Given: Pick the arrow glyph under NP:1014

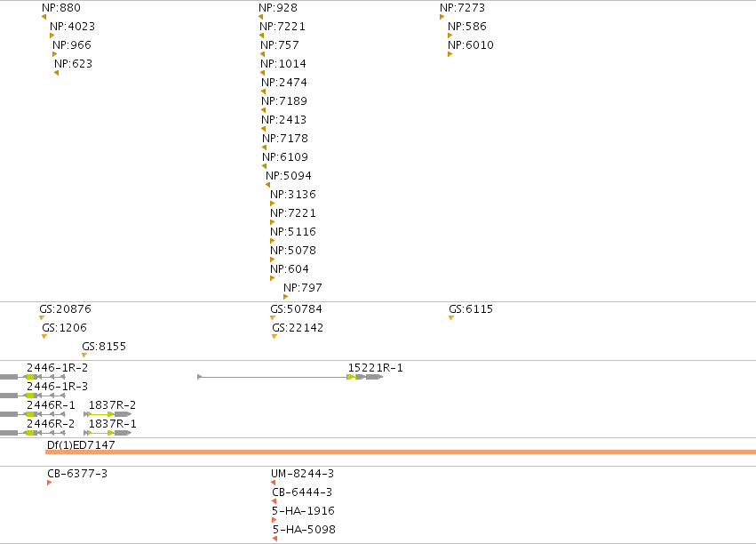Looking at the screenshot, I should (263, 73).
